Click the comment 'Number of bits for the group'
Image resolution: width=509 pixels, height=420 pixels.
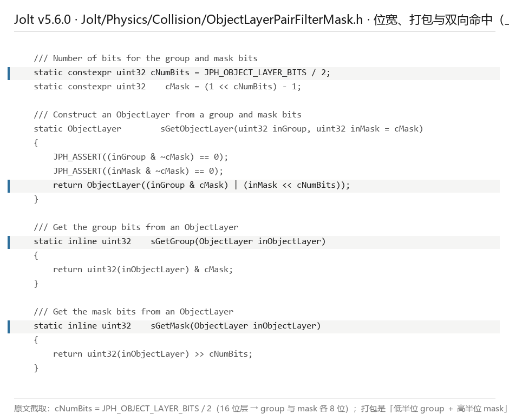(x=146, y=58)
